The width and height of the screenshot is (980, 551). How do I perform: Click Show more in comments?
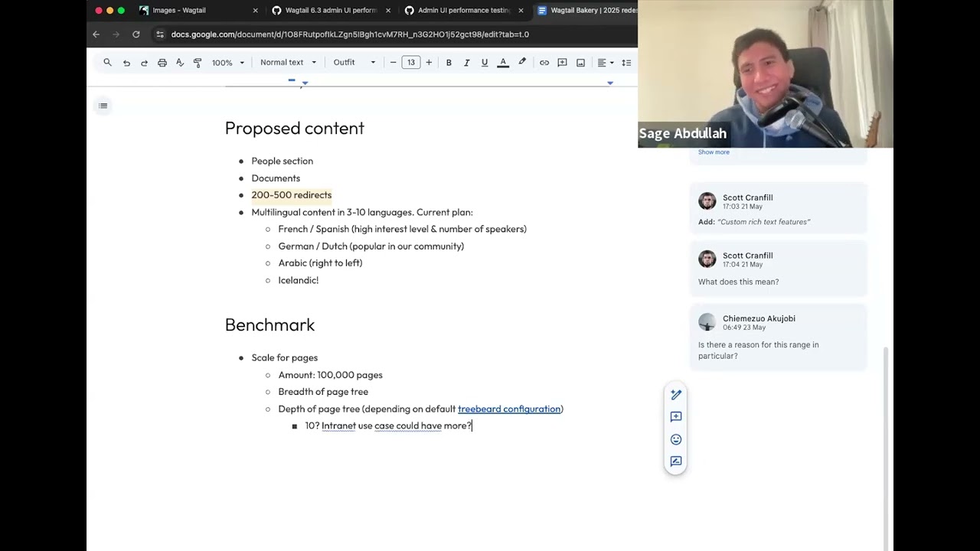click(714, 152)
